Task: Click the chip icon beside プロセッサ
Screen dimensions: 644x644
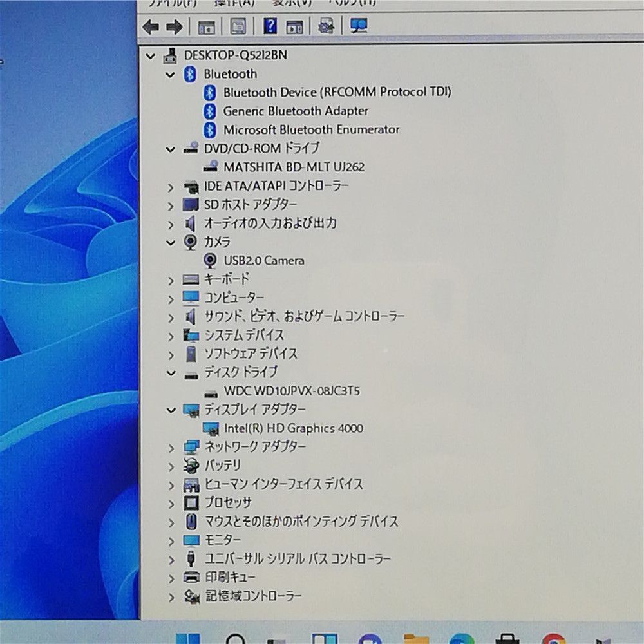Action: coord(191,503)
